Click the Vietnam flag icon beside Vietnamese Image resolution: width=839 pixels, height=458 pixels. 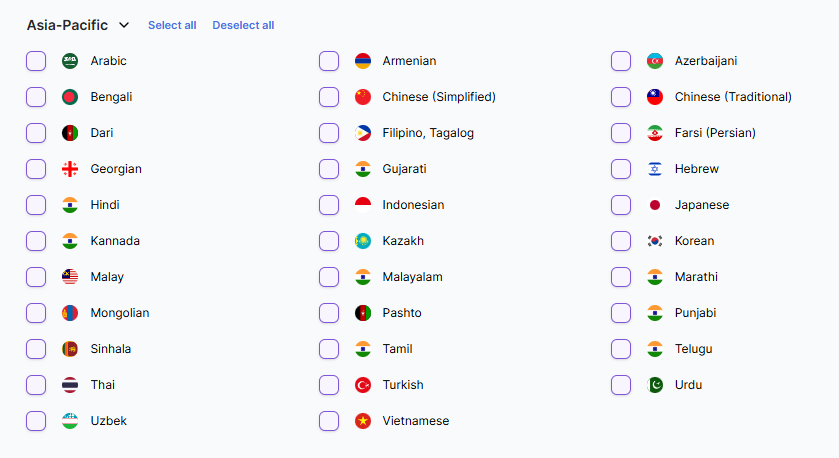[x=362, y=421]
